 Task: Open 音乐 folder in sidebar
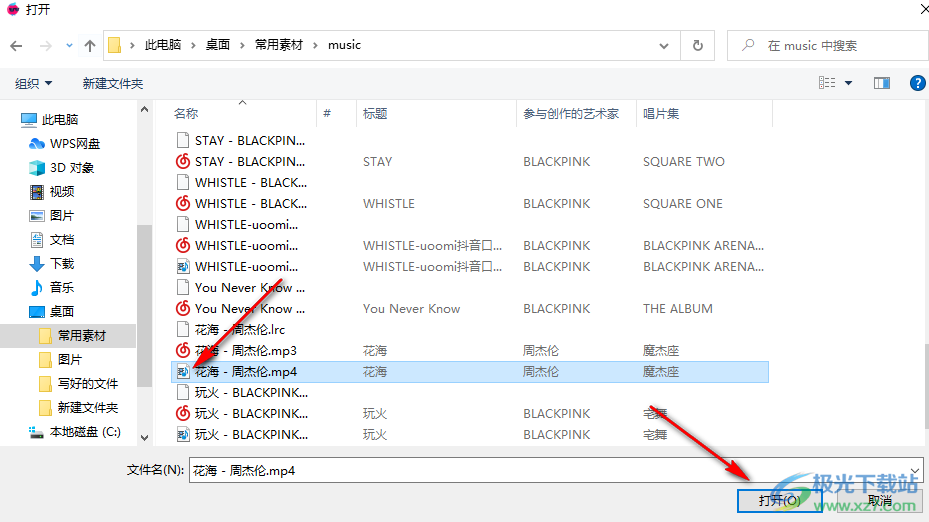click(x=52, y=287)
